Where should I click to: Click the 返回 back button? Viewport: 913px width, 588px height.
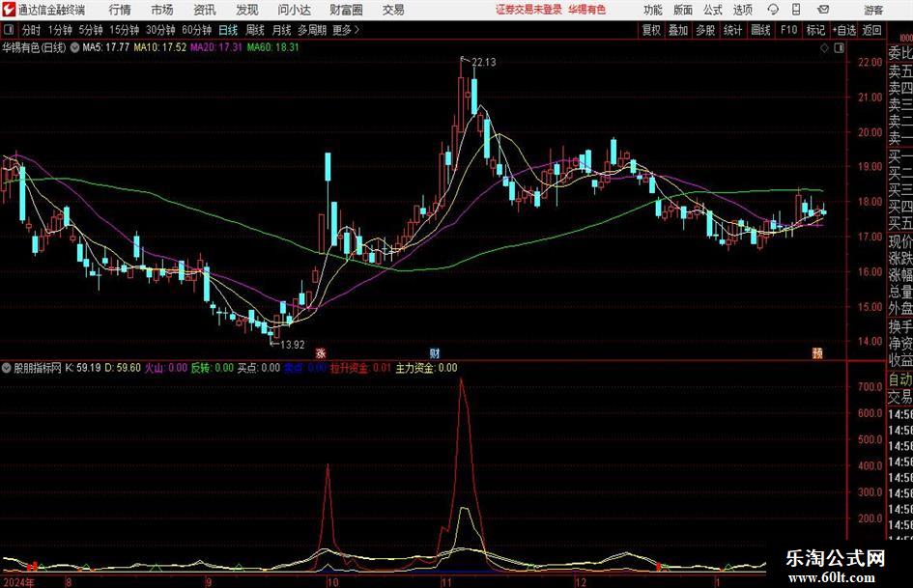click(871, 30)
